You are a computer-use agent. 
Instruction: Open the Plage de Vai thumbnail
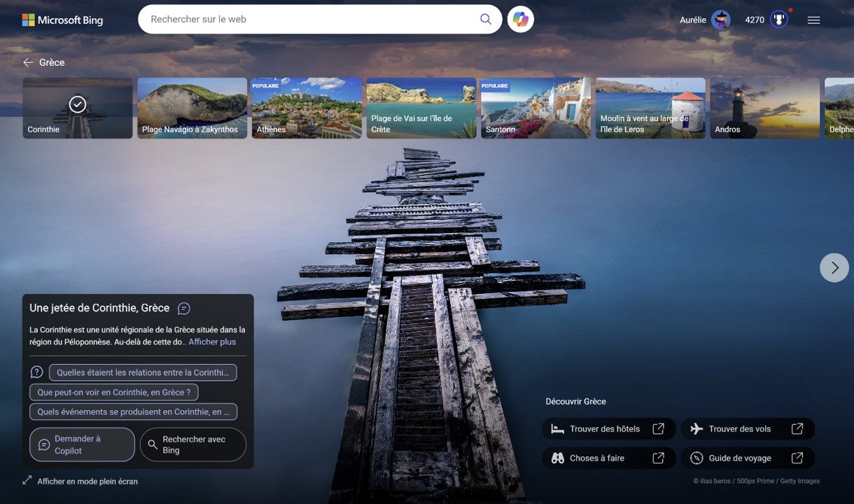421,108
